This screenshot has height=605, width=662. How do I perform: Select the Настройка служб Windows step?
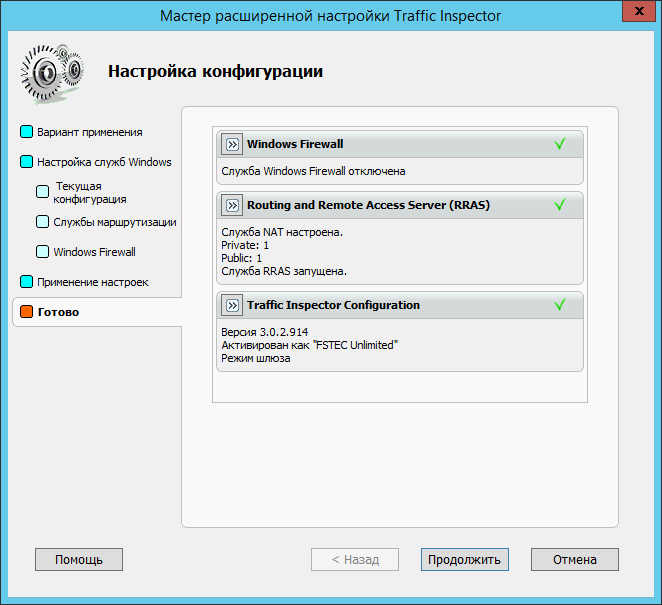tap(104, 162)
